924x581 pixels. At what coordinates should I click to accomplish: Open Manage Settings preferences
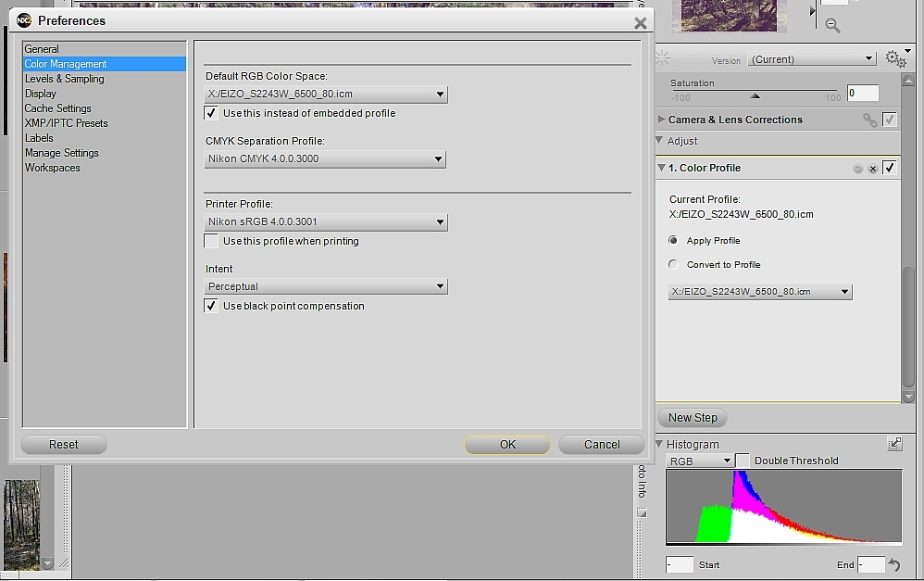coord(105,152)
